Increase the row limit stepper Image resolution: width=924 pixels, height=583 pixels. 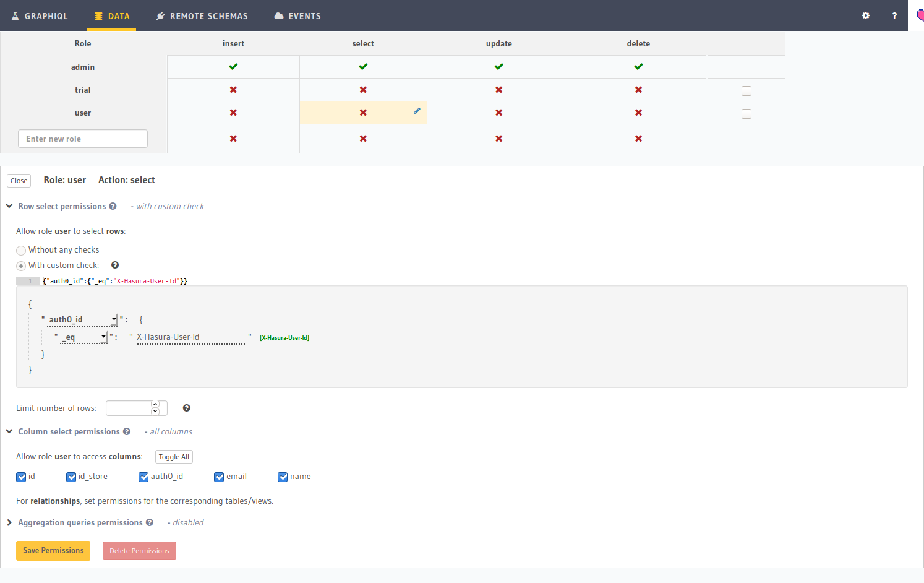(155, 404)
